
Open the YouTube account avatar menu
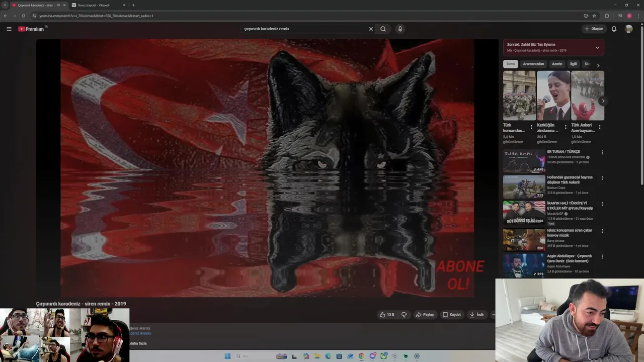click(x=628, y=29)
